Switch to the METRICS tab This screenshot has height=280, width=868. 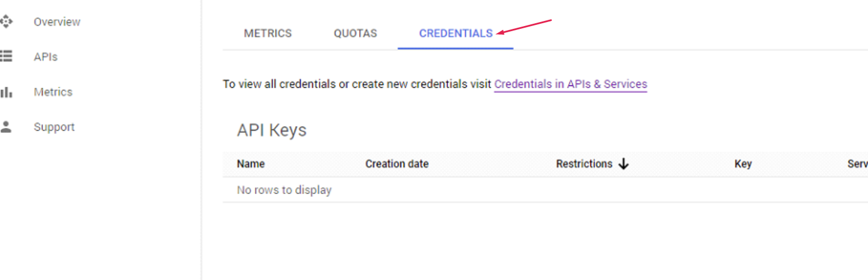pyautogui.click(x=267, y=33)
